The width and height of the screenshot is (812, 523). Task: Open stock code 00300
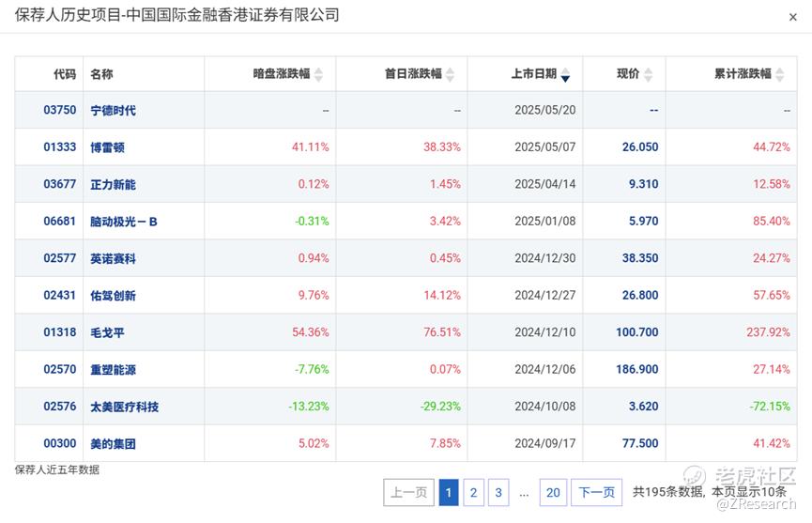click(x=59, y=443)
